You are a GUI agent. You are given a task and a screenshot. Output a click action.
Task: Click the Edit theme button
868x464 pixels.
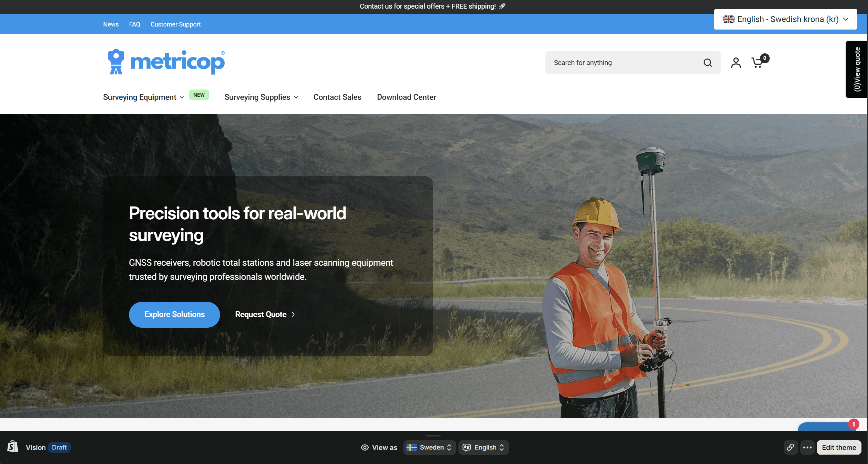839,447
